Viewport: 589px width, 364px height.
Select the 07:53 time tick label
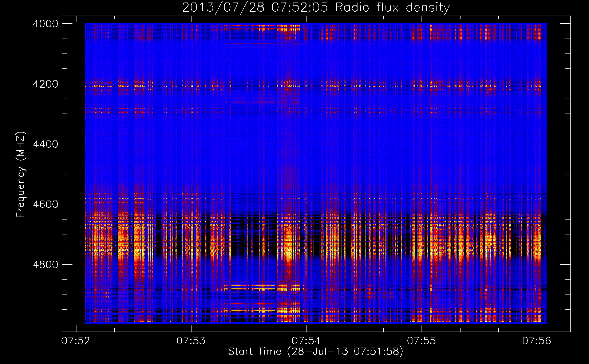[x=191, y=341]
